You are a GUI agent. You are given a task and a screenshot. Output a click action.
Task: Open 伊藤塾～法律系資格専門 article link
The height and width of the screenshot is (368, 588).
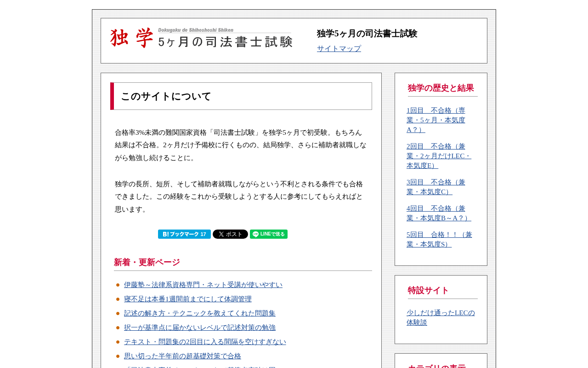click(x=203, y=285)
